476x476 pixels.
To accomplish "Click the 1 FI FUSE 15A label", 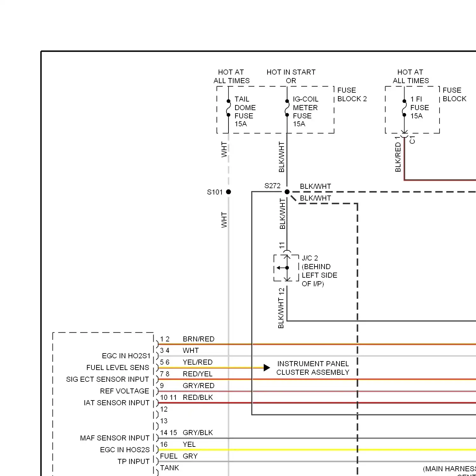I will (x=420, y=108).
